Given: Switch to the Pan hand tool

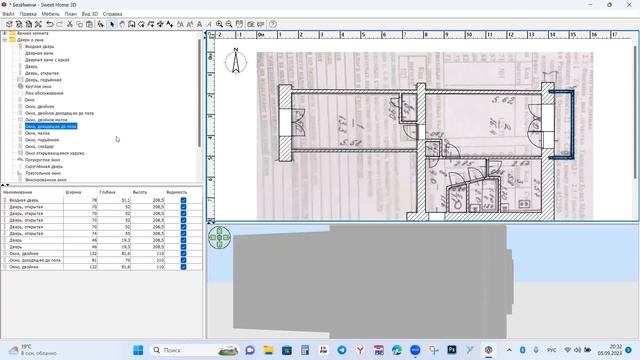Looking at the screenshot, I should click(122, 24).
